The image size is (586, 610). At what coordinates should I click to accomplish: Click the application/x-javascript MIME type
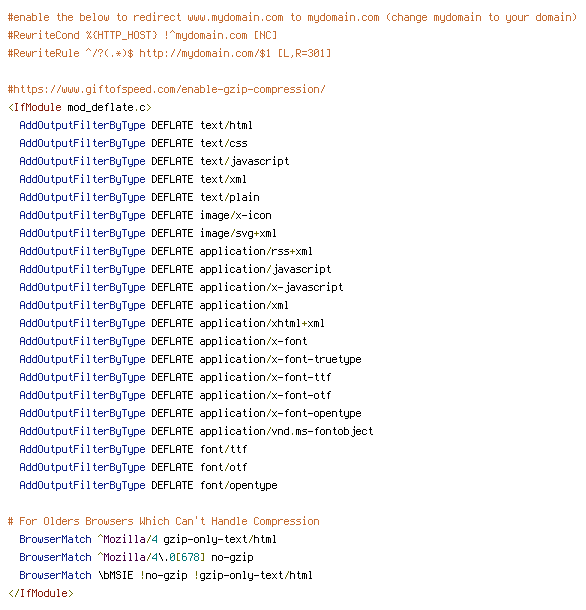272,287
